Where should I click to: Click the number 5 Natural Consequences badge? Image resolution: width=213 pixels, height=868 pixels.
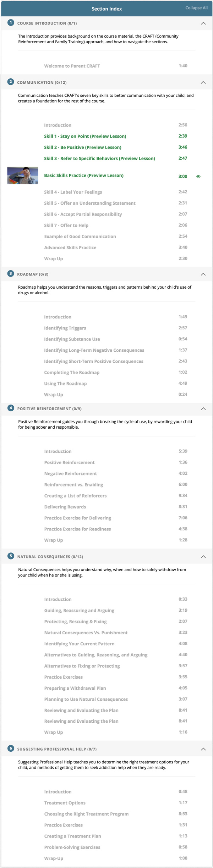tap(11, 556)
